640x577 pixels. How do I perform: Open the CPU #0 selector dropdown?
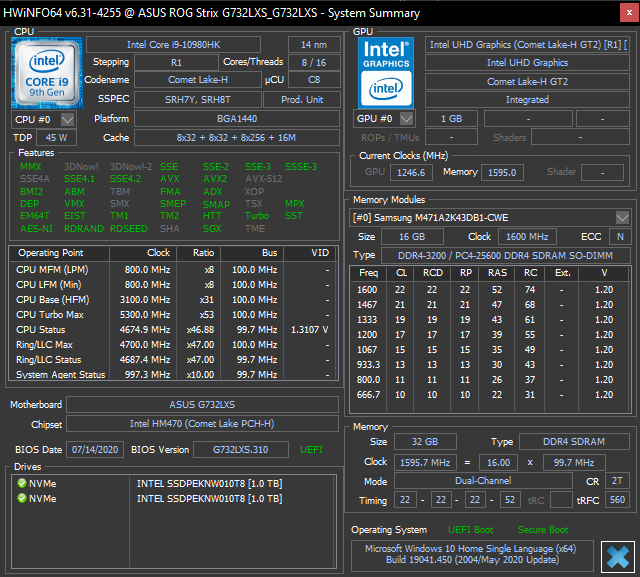(69, 119)
